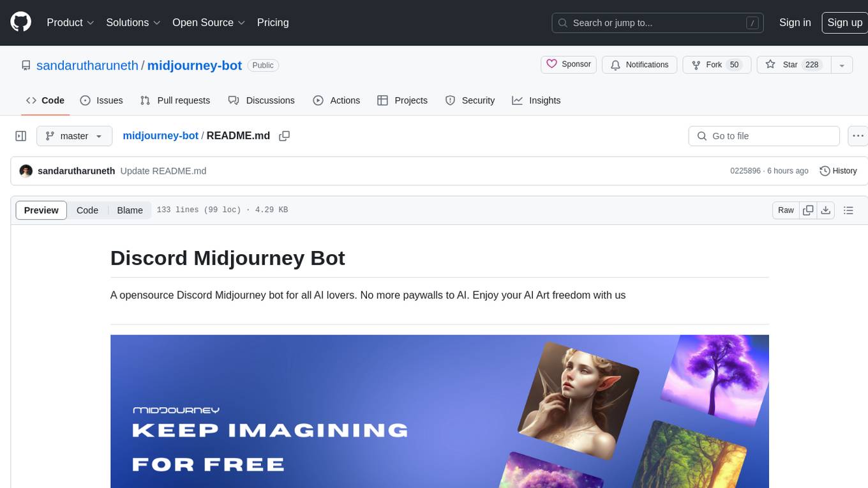Switch to the Security tab
This screenshot has width=868, height=488.
(x=470, y=100)
